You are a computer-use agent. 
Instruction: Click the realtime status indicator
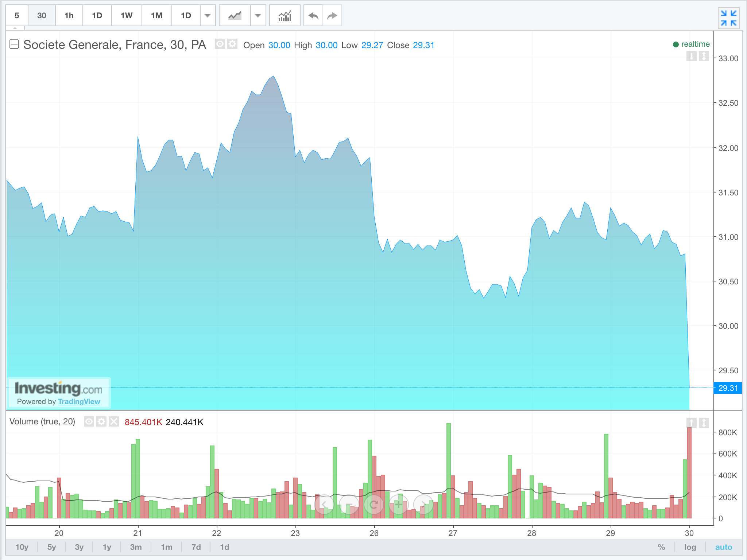[691, 44]
